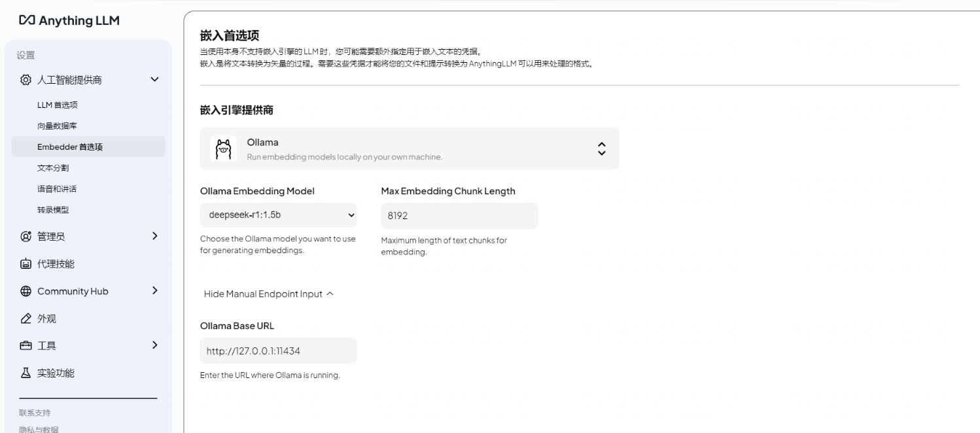Collapse the 人工智能提供商 section chevron

click(x=154, y=80)
